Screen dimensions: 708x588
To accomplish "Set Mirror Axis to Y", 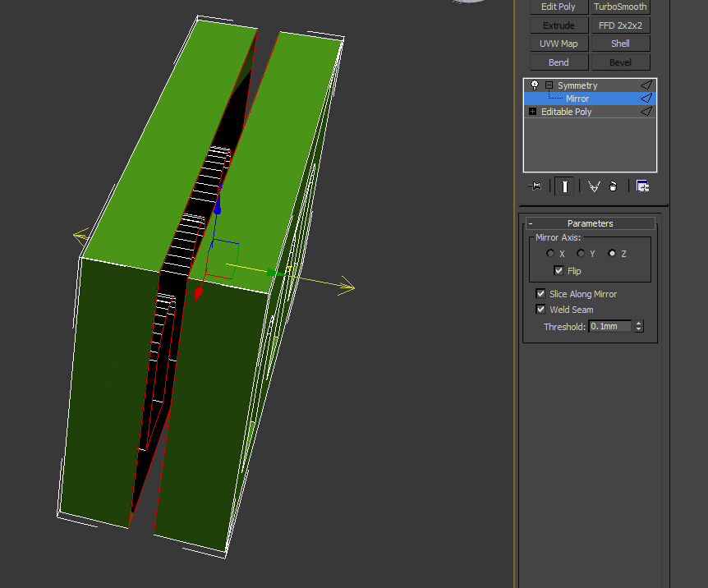I will coord(581,254).
